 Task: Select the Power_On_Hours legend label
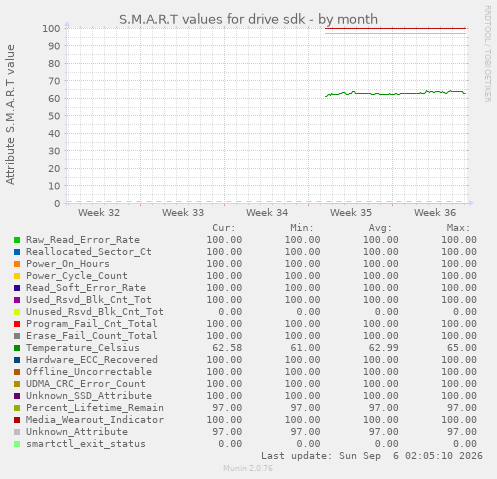point(68,264)
